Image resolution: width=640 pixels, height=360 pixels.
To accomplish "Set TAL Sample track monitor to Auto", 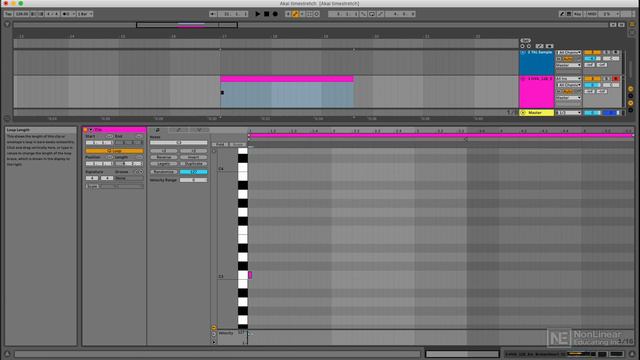I will click(568, 59).
